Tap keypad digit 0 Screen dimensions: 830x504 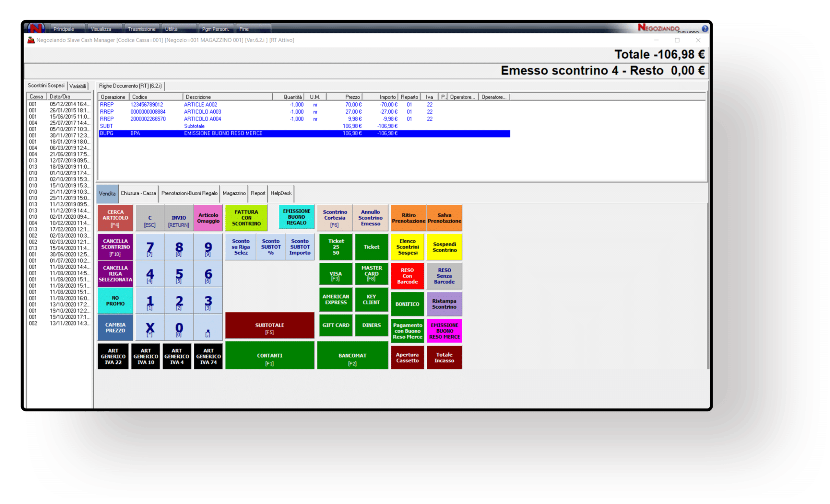pyautogui.click(x=179, y=327)
